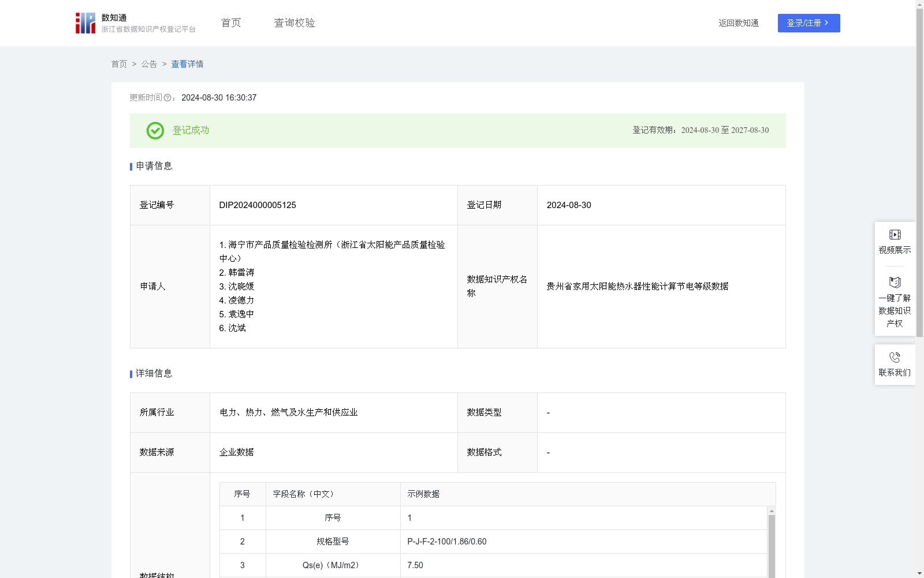Screen dimensions: 924x578
Task: Click industry value 电力、热力、燃气及水生产和供应业
Action: coord(289,412)
